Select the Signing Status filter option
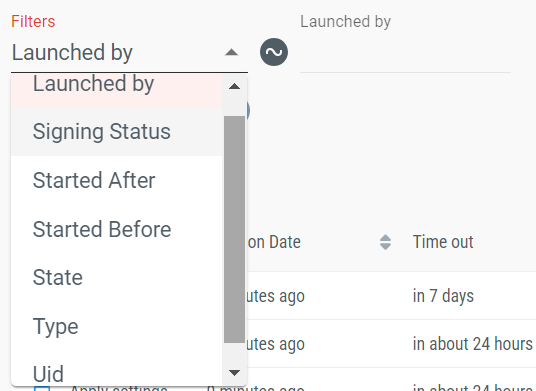The height and width of the screenshot is (391, 536). coord(117,132)
